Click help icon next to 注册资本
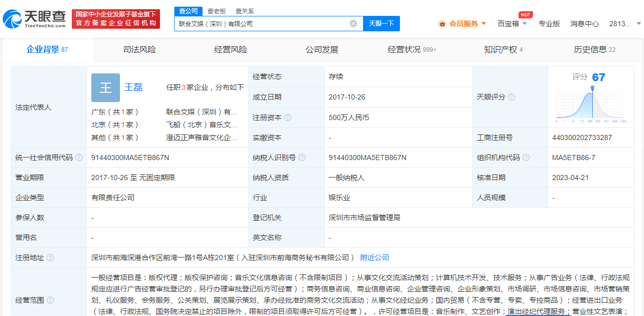 point(288,117)
